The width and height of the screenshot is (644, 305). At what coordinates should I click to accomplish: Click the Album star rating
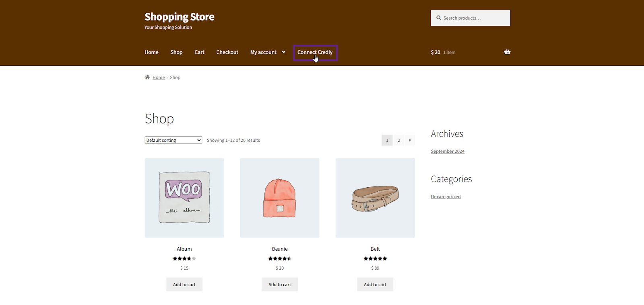(x=184, y=259)
